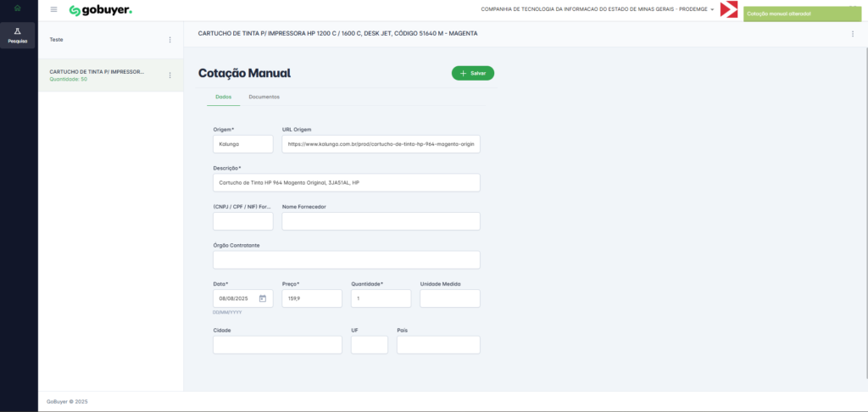Click the Unidade Medida field
Screen dimensions: 868x412
(x=449, y=298)
